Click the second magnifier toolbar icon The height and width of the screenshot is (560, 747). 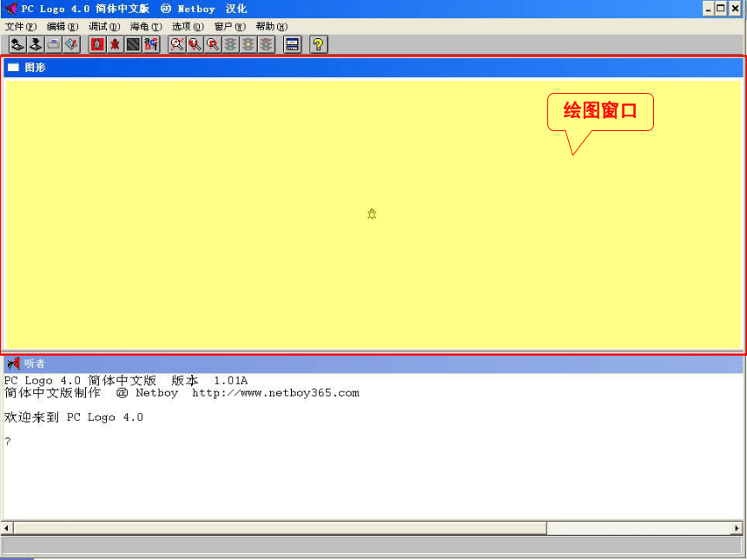[x=195, y=44]
